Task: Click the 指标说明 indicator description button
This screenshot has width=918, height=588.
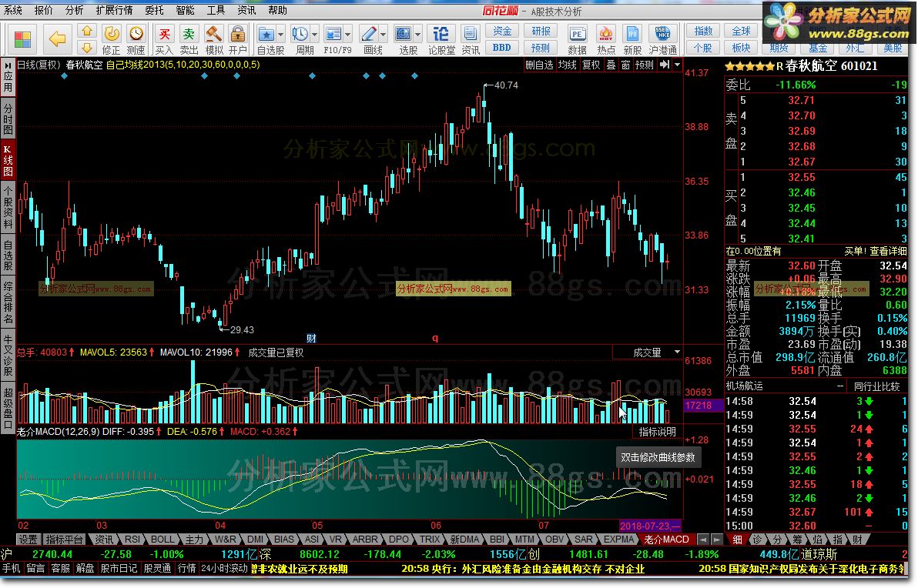Action: click(657, 432)
